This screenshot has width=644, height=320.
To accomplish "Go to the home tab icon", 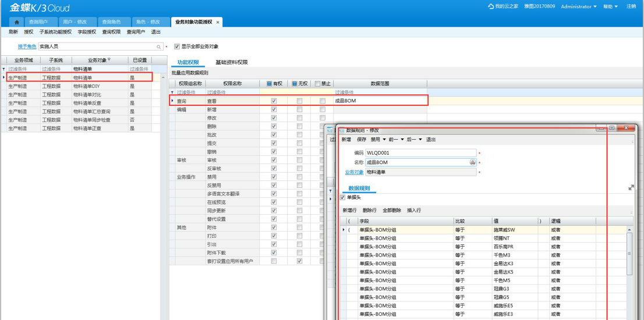I will click(x=16, y=22).
